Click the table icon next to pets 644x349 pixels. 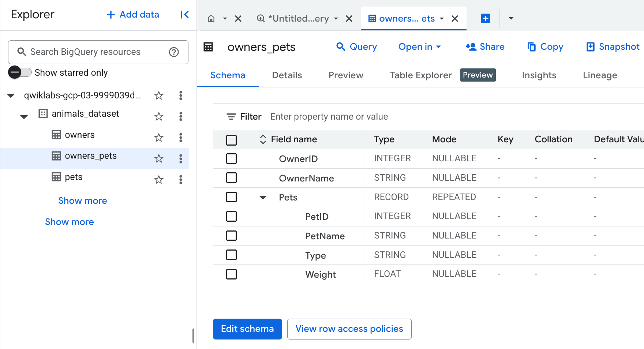pyautogui.click(x=56, y=177)
